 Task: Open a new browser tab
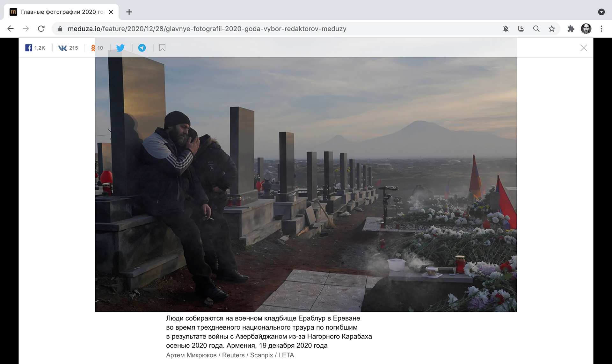pyautogui.click(x=129, y=12)
